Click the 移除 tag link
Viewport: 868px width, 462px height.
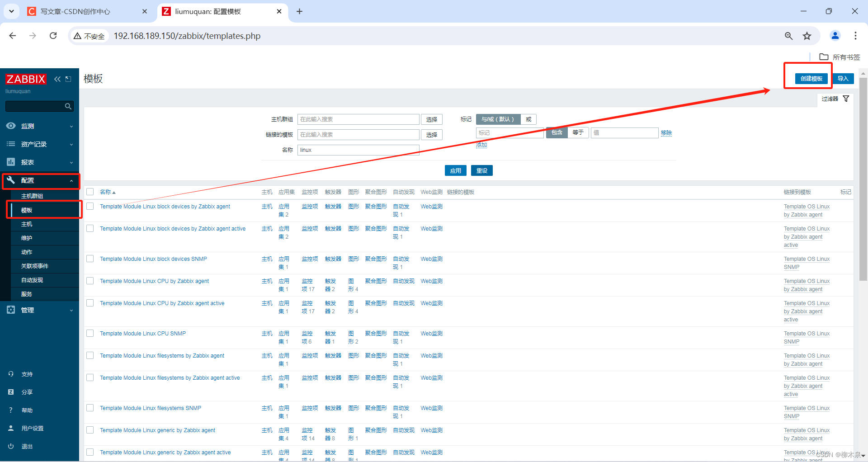point(666,133)
